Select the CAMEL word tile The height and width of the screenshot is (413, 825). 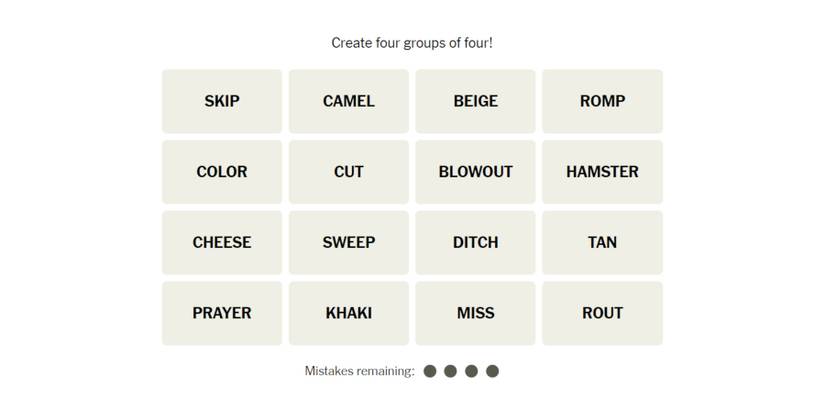point(348,101)
